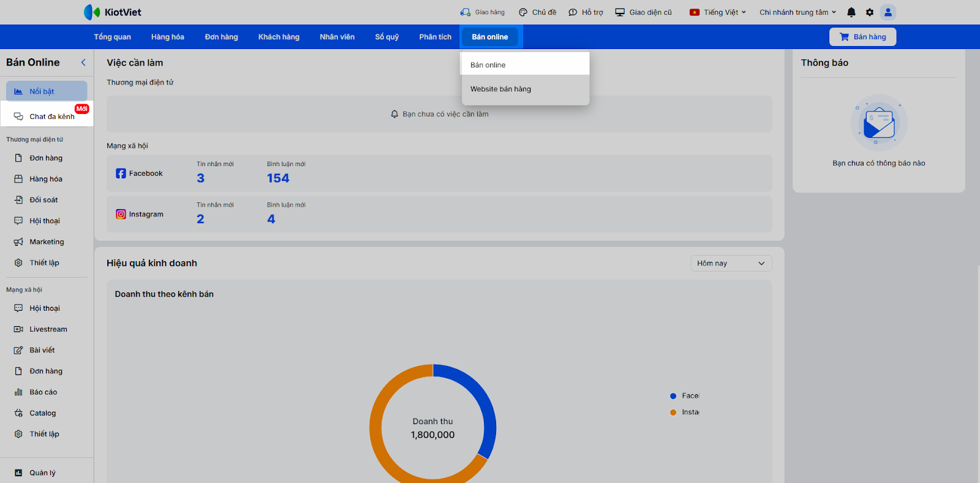Click the KiotViet logo
Screen dimensions: 980x483
(x=113, y=12)
